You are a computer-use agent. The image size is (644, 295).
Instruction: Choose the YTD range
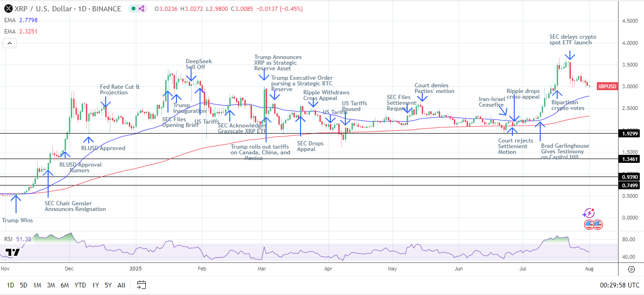[81, 285]
